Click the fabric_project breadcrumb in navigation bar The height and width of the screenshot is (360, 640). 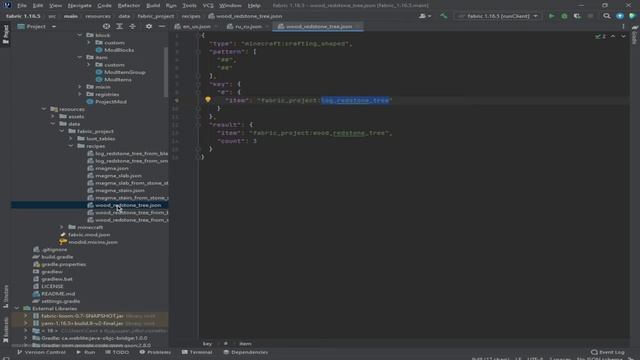(x=156, y=16)
